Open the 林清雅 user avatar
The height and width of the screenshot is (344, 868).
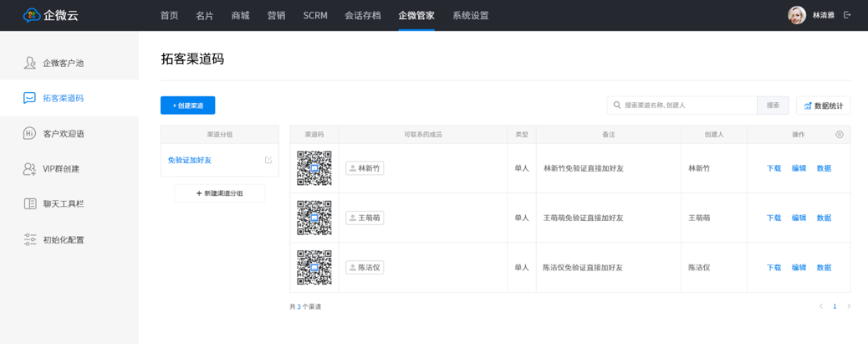(797, 15)
